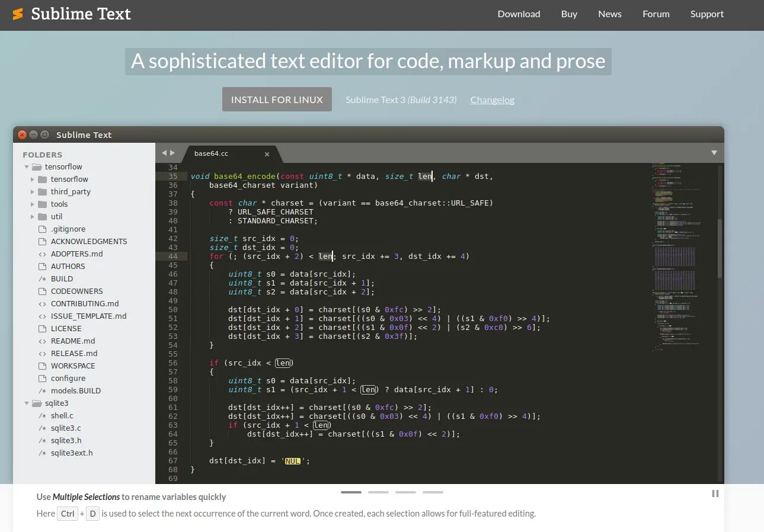Go to next tab with right arrow

[x=172, y=153]
